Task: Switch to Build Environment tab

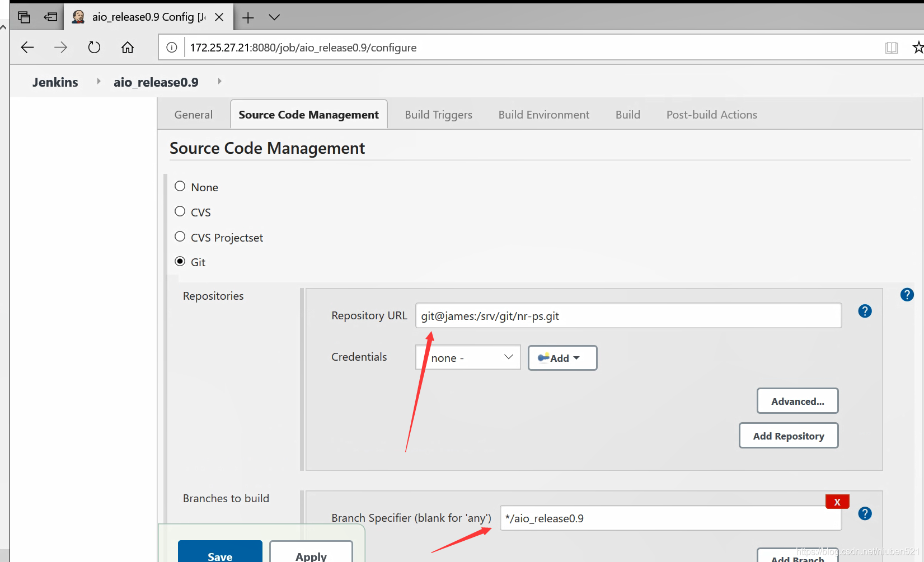Action: pos(544,115)
